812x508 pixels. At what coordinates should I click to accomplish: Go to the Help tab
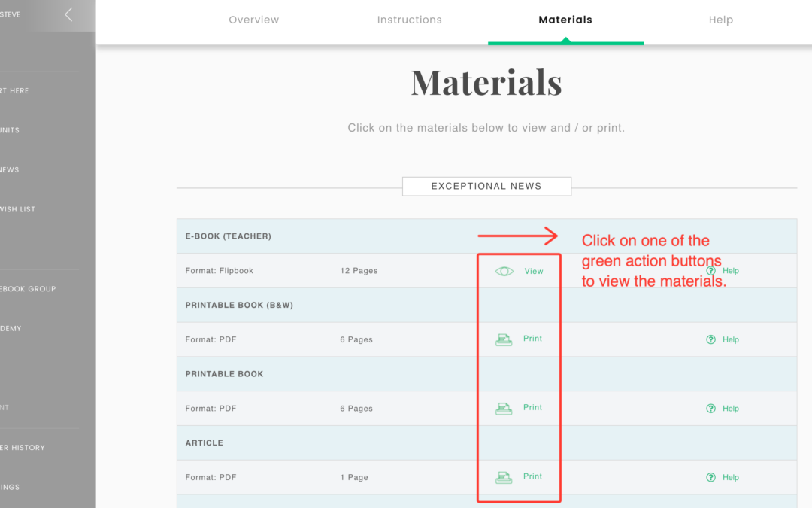(x=720, y=20)
